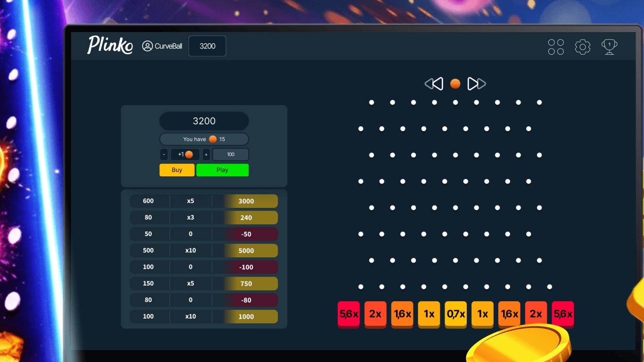The width and height of the screenshot is (644, 362).
Task: Click the fast-forward speed arrows icon
Action: pos(476,83)
